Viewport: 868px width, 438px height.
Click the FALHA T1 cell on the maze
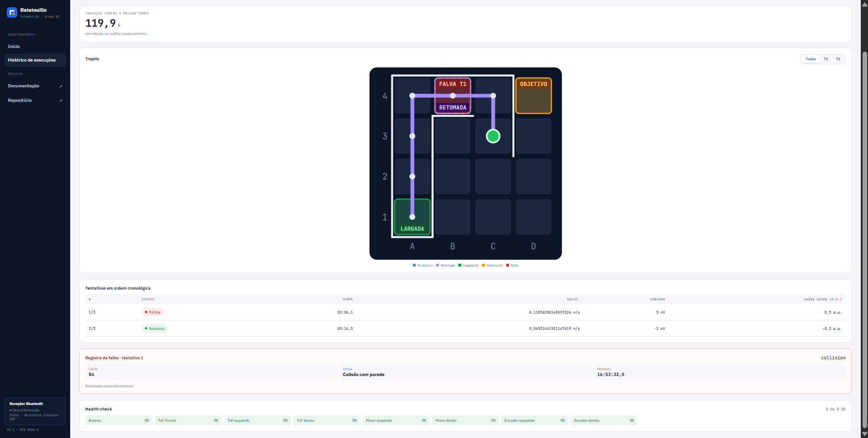(x=453, y=96)
